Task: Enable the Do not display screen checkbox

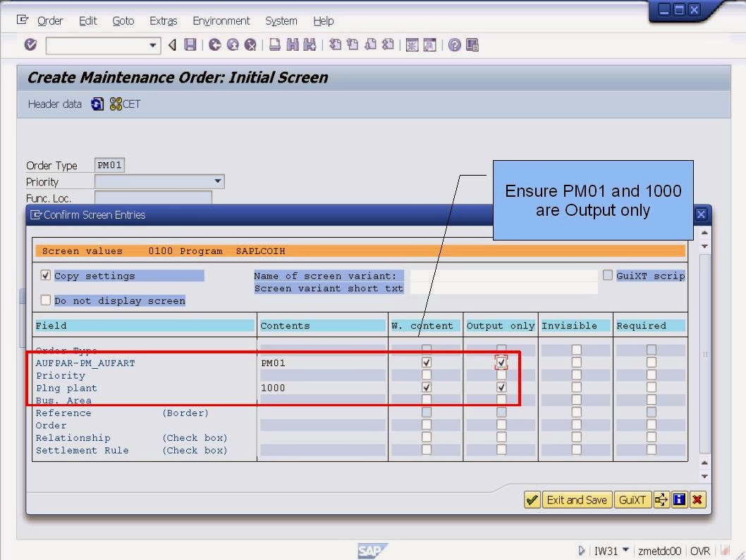Action: tap(45, 300)
